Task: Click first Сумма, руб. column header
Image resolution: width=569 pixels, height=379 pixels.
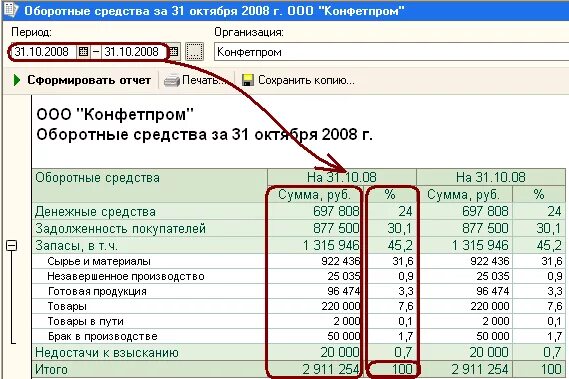Action: tap(315, 195)
